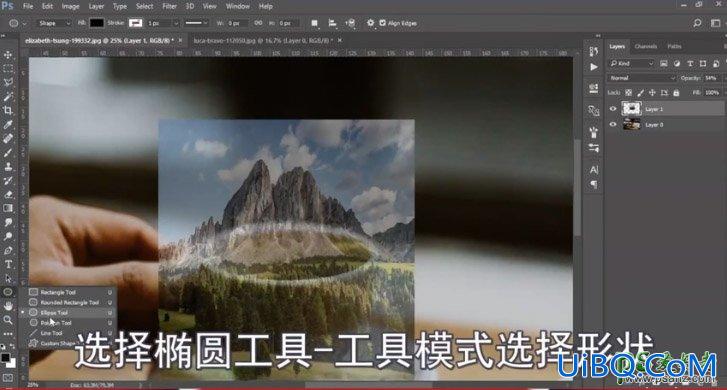Open path alignment options
This screenshot has height=390, width=727.
point(332,23)
